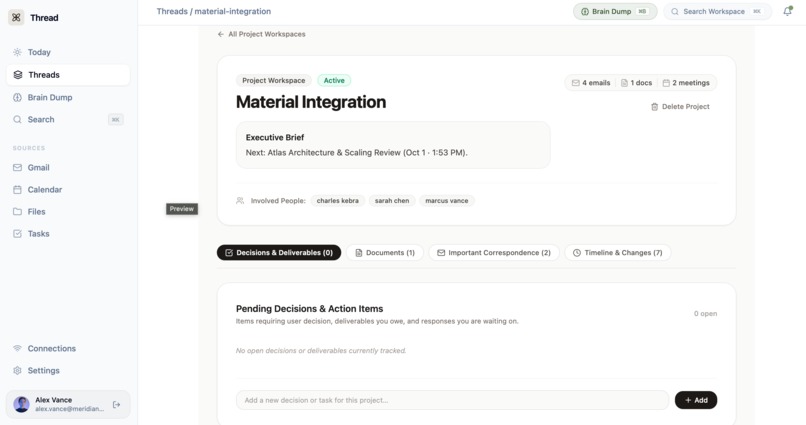Click Delete Project
Viewport: 806px width, 425px height.
[x=680, y=106]
